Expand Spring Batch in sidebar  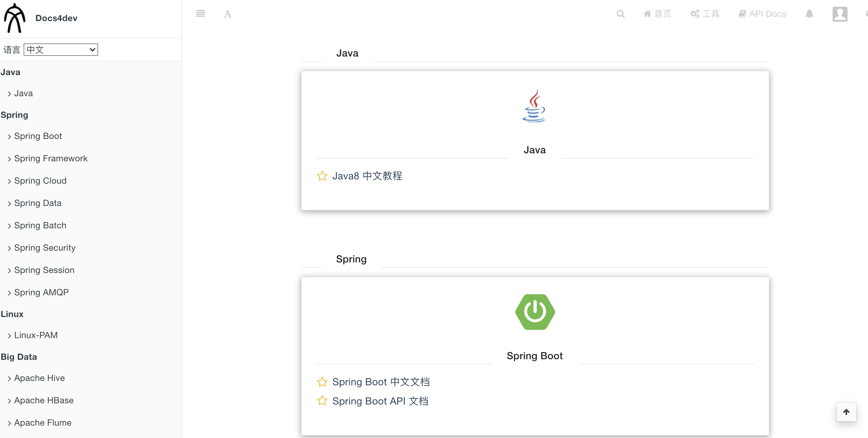[37, 225]
